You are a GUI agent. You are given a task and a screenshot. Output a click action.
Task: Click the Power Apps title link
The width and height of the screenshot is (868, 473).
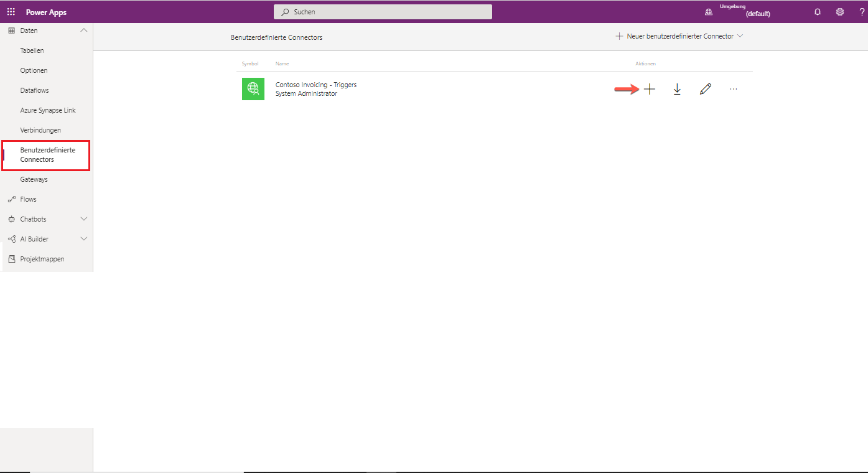tap(46, 12)
